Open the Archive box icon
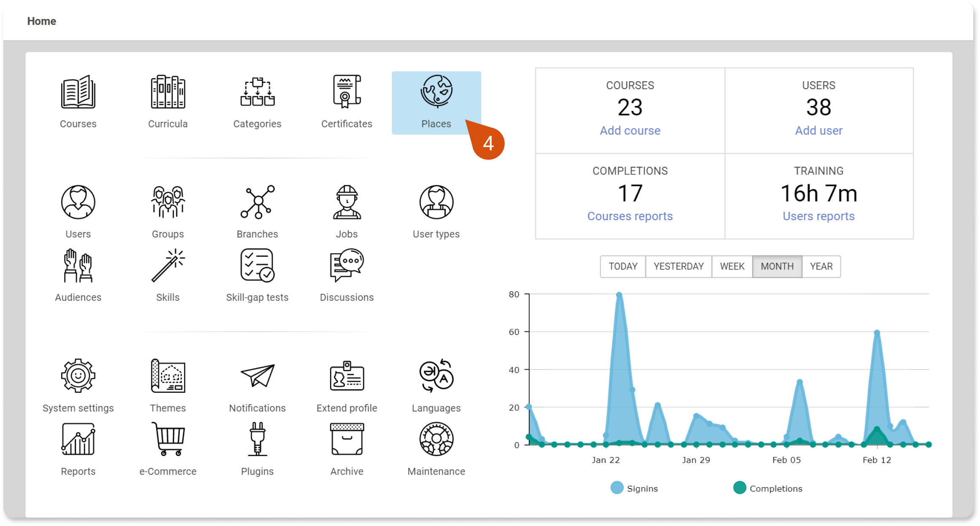The width and height of the screenshot is (980, 526). pos(347,439)
